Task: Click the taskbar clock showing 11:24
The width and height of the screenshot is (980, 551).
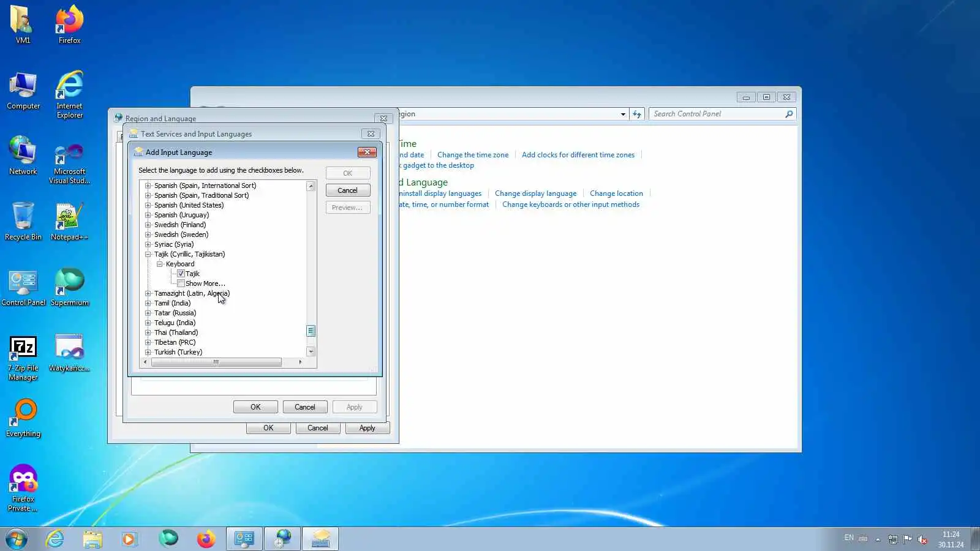Action: coord(951,539)
